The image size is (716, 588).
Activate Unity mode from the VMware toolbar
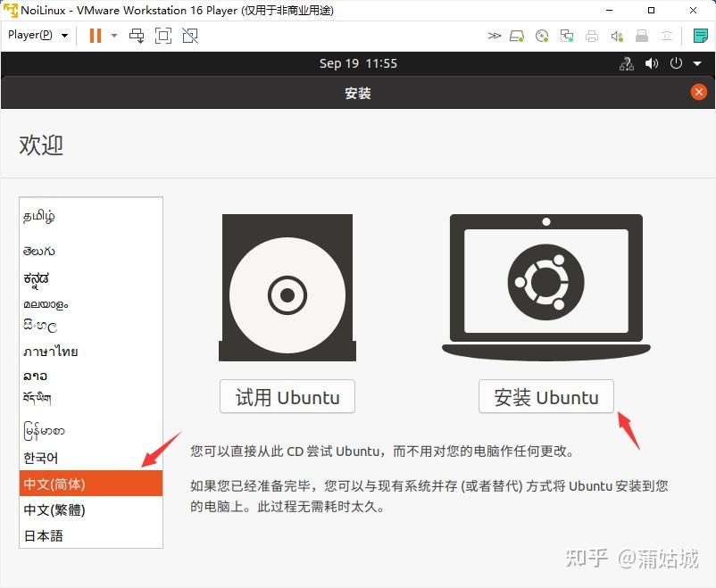click(x=188, y=36)
